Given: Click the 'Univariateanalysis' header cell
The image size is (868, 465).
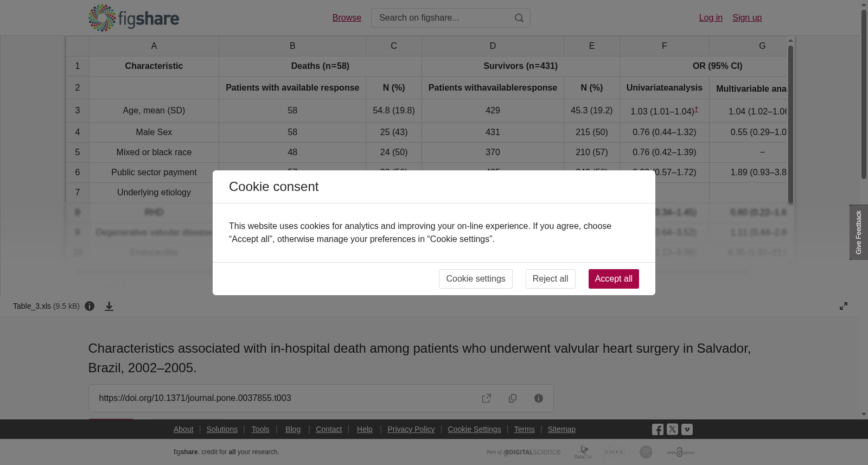Looking at the screenshot, I should pyautogui.click(x=665, y=88).
